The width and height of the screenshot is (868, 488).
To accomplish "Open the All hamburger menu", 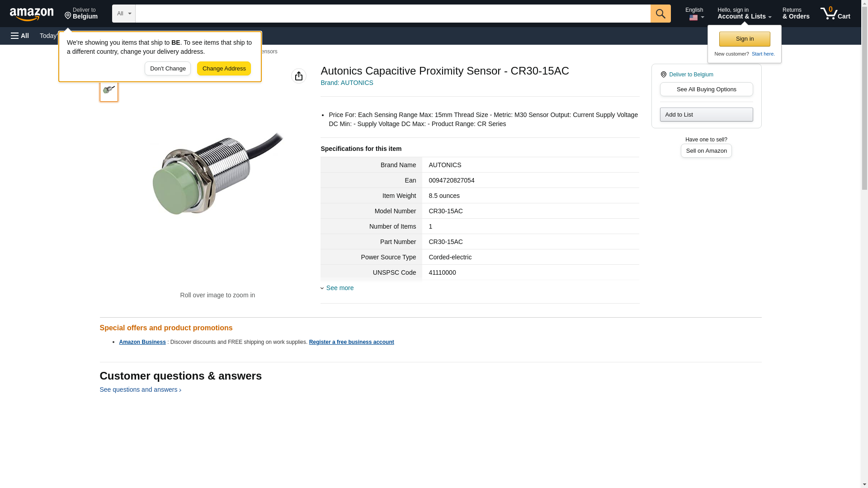I will point(20,36).
